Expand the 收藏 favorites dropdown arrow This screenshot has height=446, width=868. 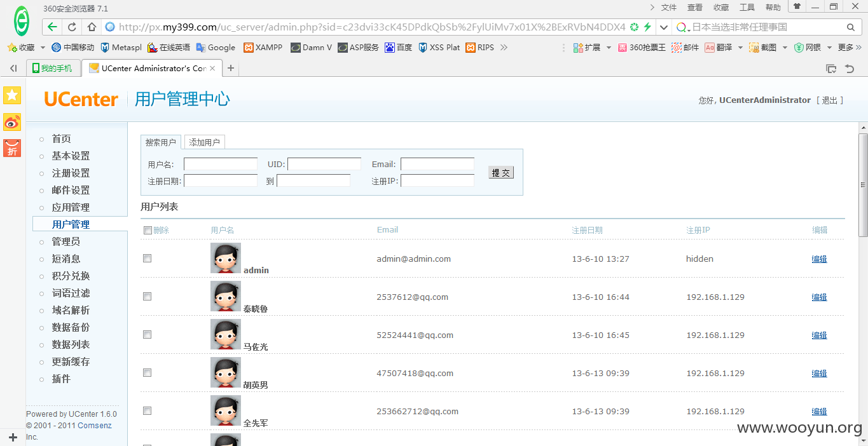click(43, 48)
